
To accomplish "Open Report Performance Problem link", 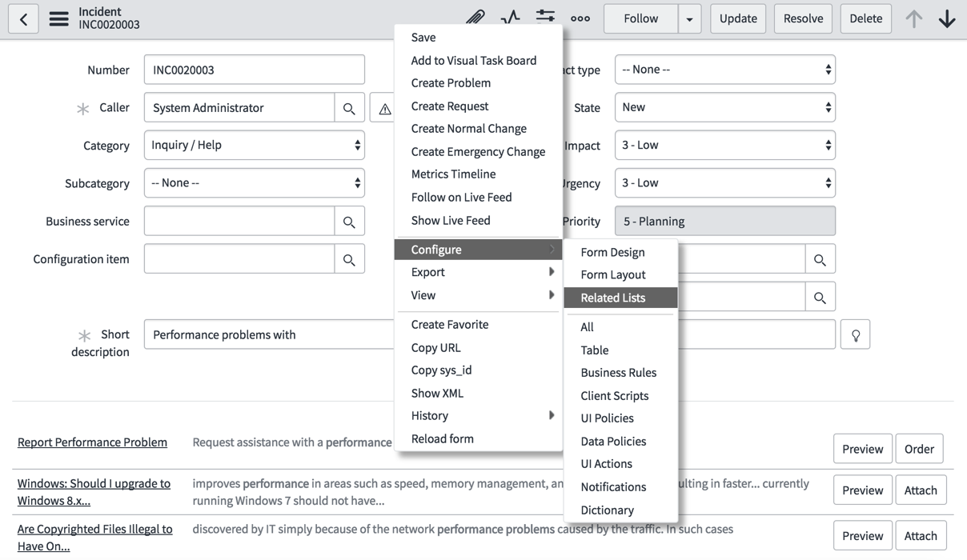I will pyautogui.click(x=92, y=442).
